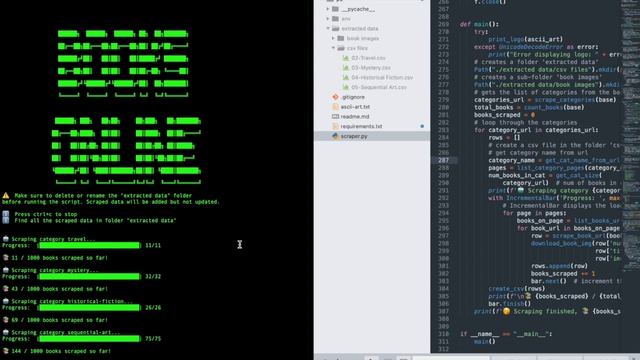
Task: Click '69 / 1000 books scraped so far!'
Action: 59,320
